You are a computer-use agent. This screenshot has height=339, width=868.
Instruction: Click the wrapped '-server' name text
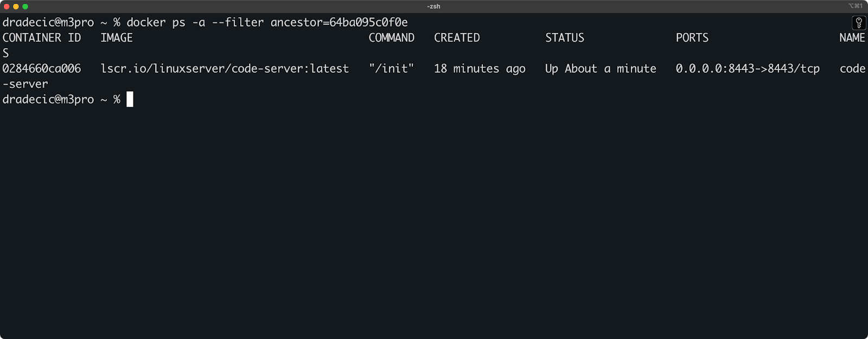tap(25, 85)
